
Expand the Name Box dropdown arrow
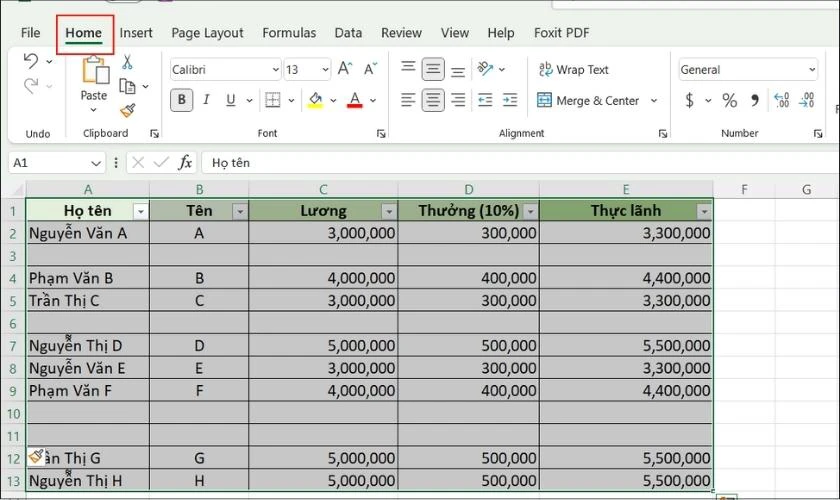96,163
